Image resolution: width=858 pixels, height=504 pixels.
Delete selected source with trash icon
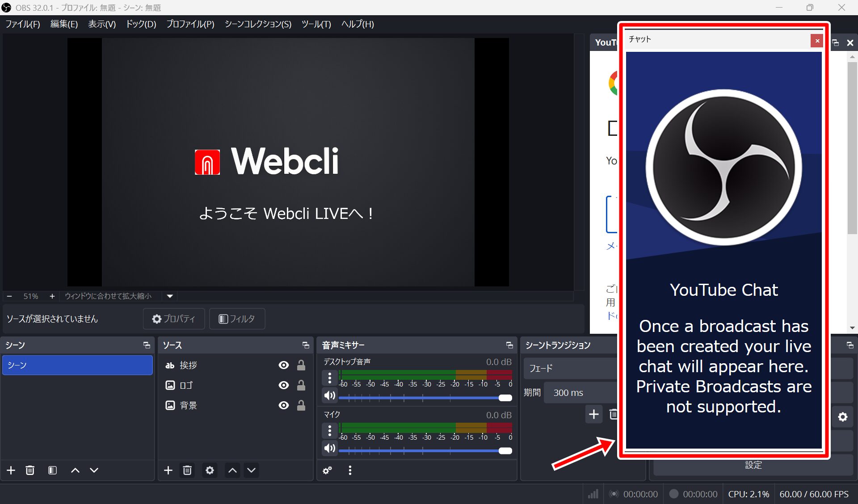pyautogui.click(x=187, y=470)
